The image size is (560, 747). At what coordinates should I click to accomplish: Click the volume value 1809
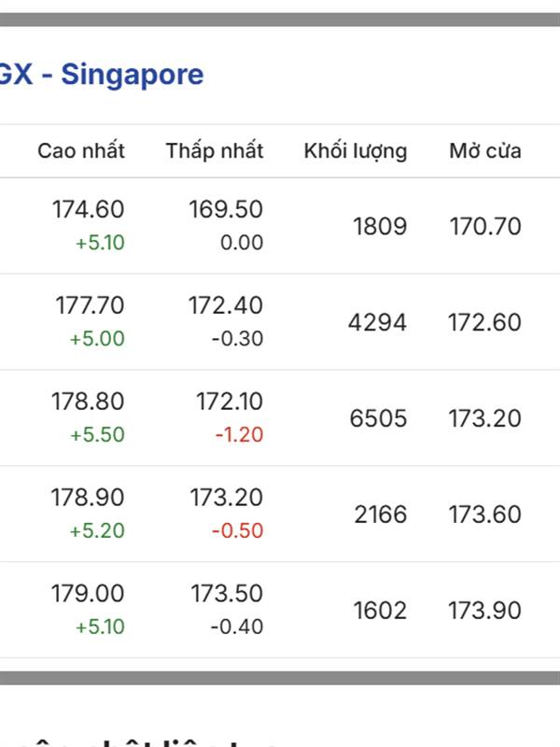[x=380, y=226]
